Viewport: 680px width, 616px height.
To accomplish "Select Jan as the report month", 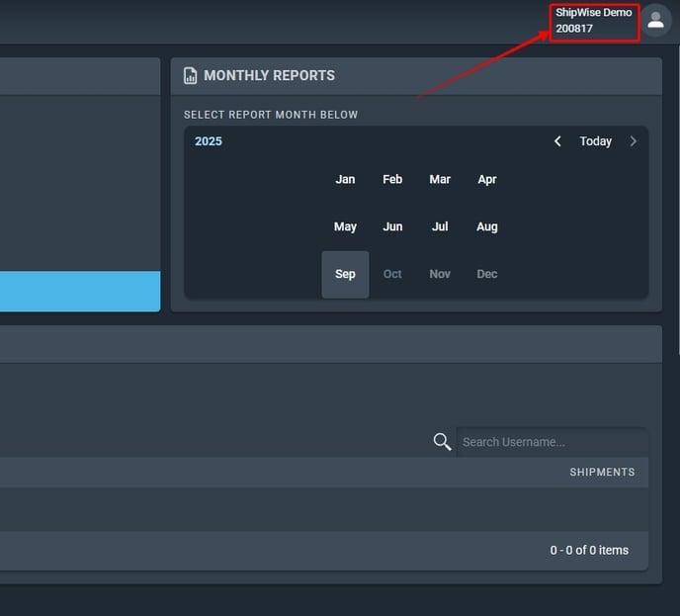I will [x=345, y=179].
